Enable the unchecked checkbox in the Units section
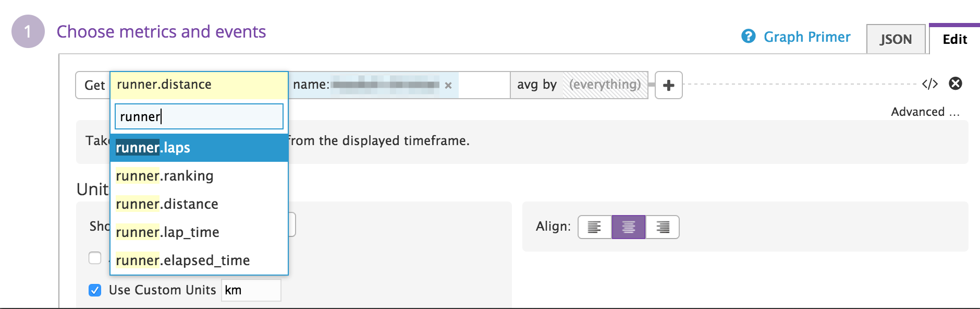This screenshot has width=980, height=309. 94,258
